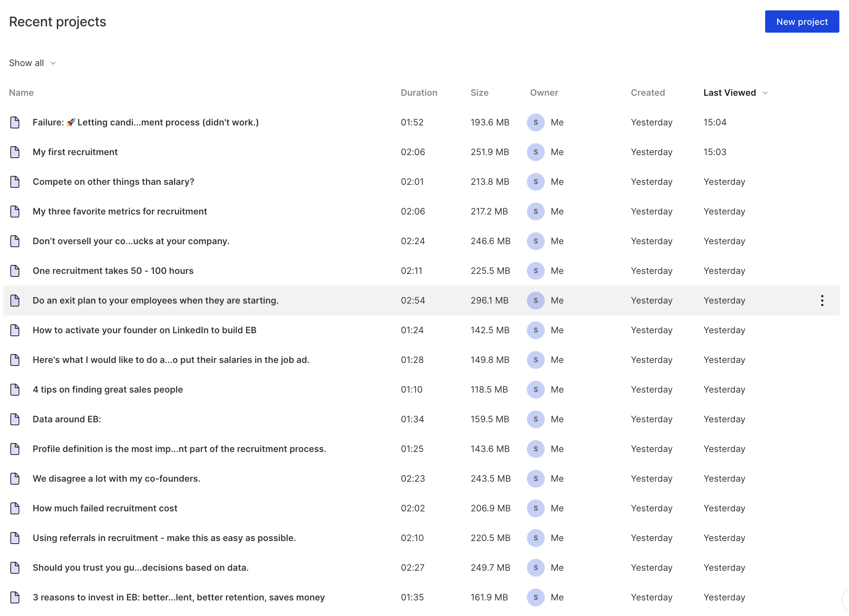The image size is (849, 616).
Task: Click owner avatar in 'My first recruitment' row
Action: click(535, 152)
